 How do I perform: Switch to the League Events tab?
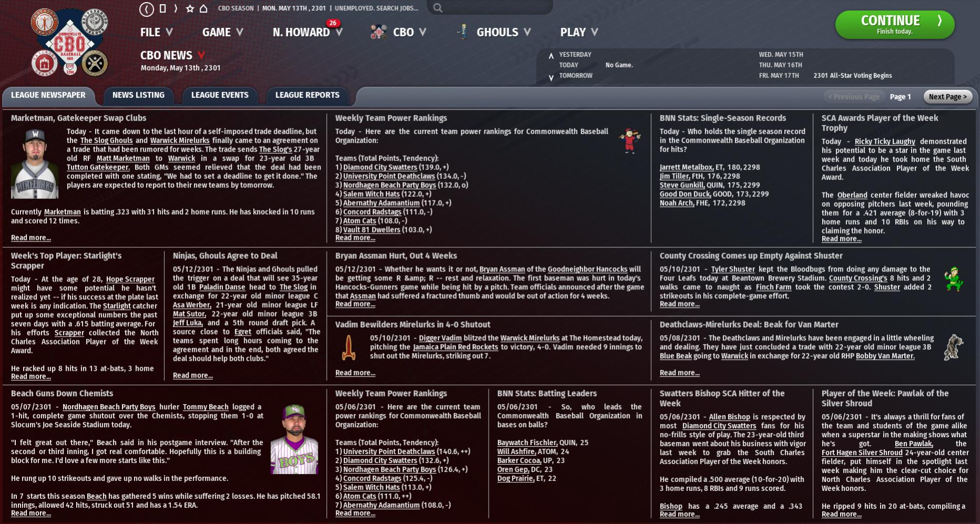[x=219, y=95]
